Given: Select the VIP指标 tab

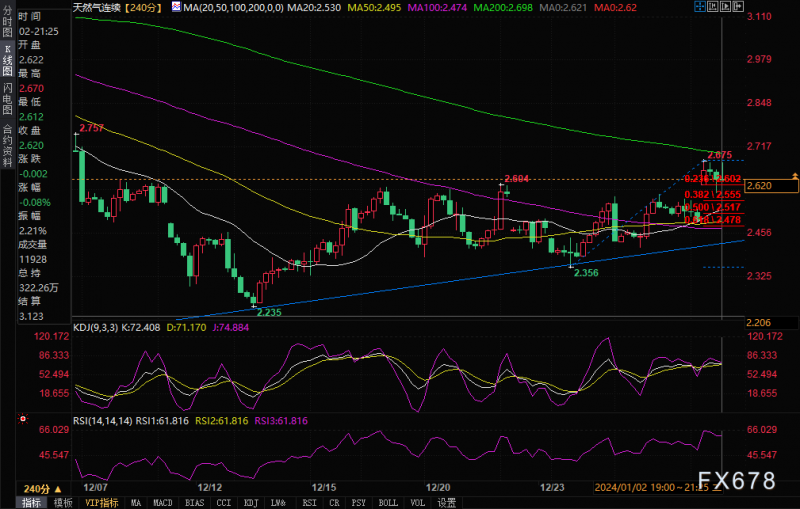Looking at the screenshot, I should click(x=102, y=502).
